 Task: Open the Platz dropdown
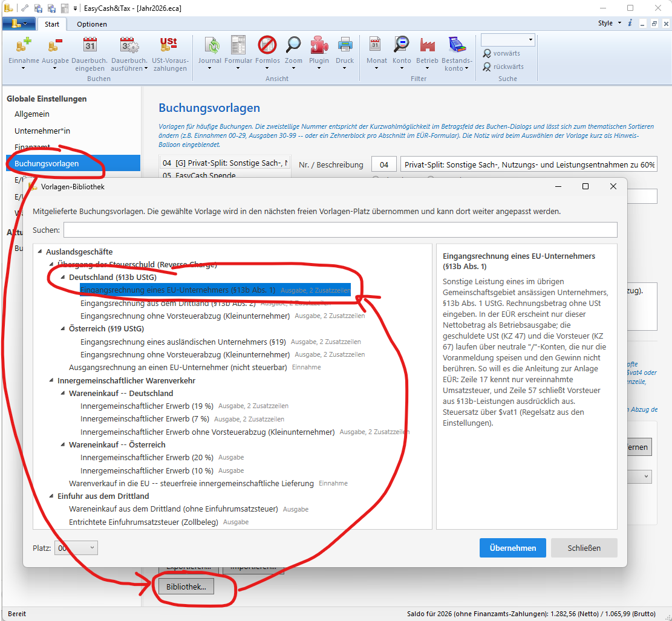(76, 548)
